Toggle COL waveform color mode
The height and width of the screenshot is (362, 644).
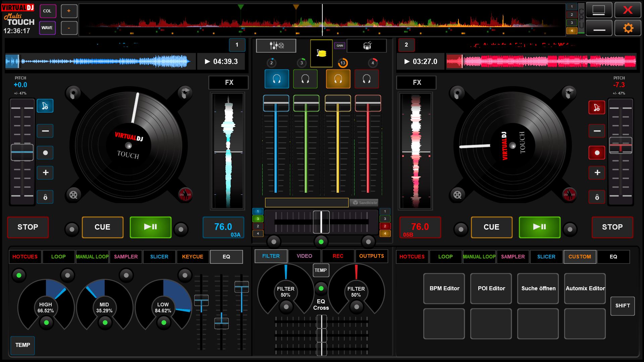(x=47, y=11)
